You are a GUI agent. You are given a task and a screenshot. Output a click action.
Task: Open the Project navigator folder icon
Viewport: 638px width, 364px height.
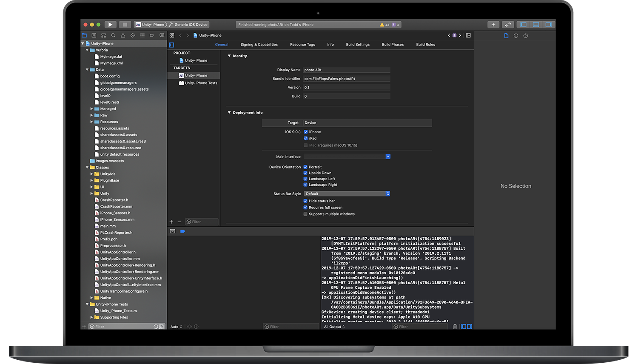coord(84,35)
